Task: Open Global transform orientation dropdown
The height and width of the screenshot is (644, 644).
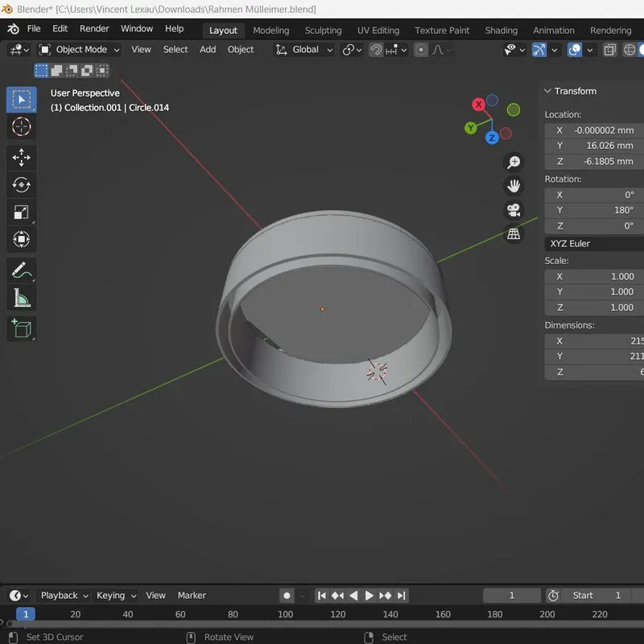Action: [x=304, y=50]
